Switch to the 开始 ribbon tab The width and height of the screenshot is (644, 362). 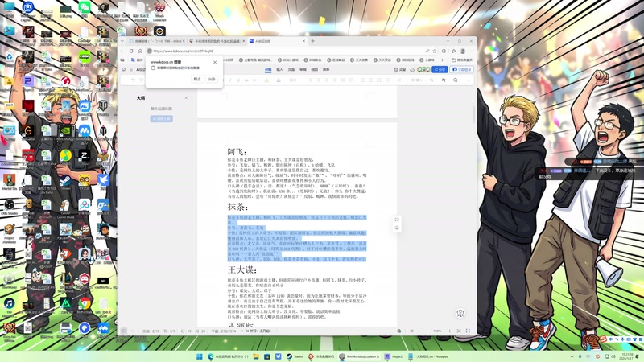[x=268, y=69]
